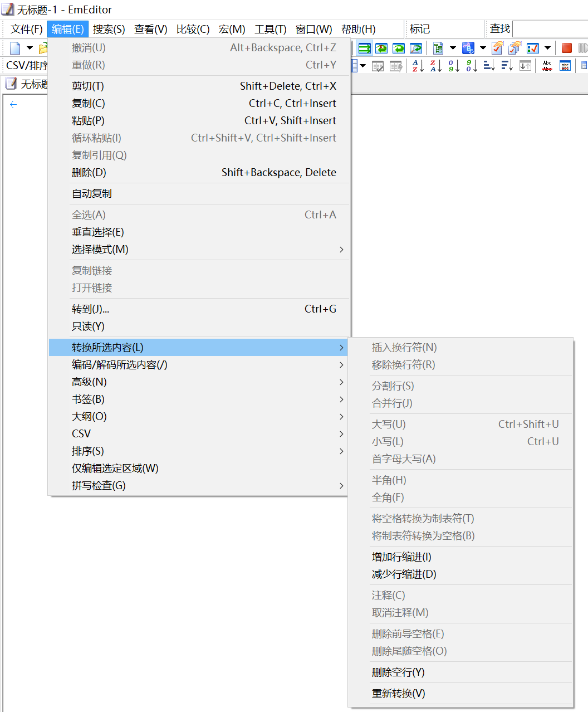Toggle 自动复制 in the edit menu
Image resolution: width=588 pixels, height=712 pixels.
92,193
